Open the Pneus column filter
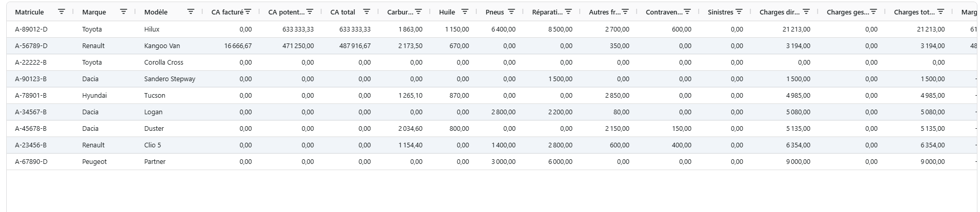Screen dimensions: 980x212 511,12
